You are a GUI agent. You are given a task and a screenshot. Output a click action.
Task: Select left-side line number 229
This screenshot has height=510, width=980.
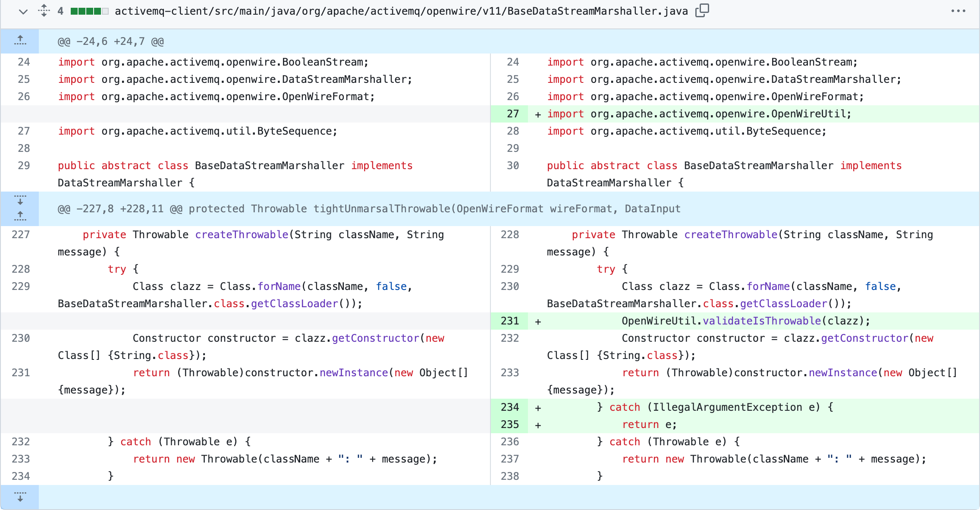(x=21, y=286)
